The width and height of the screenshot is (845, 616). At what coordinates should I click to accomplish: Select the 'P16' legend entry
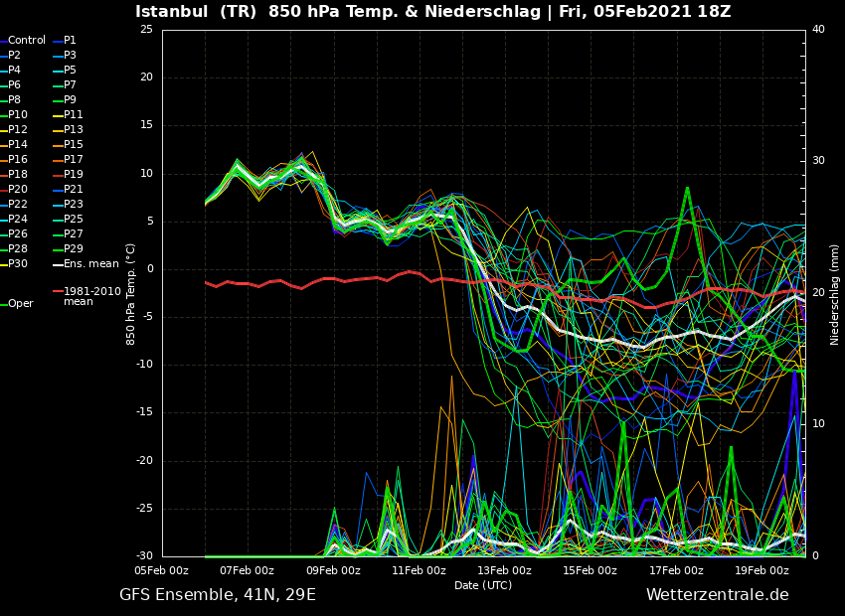tap(14, 159)
